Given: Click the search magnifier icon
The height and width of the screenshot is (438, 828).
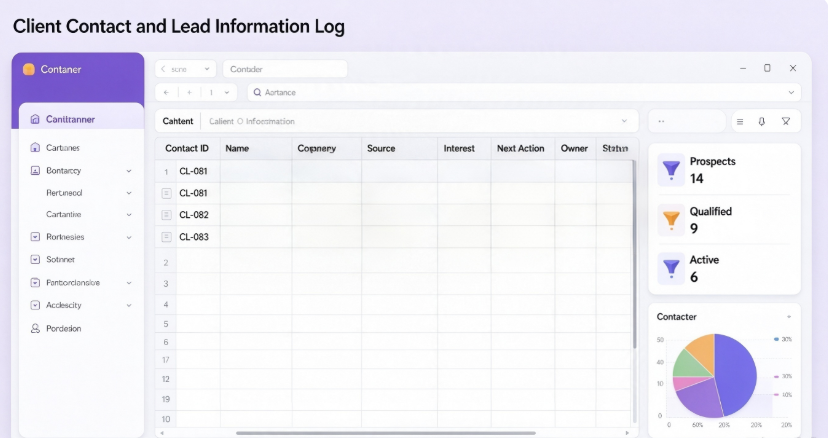Looking at the screenshot, I should click(x=257, y=92).
